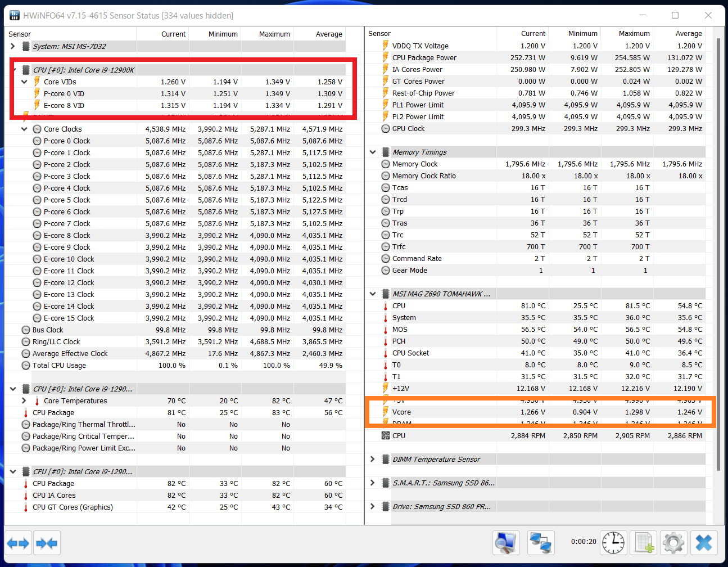Click the GPU Clock gauge icon
The width and height of the screenshot is (728, 567).
[386, 128]
